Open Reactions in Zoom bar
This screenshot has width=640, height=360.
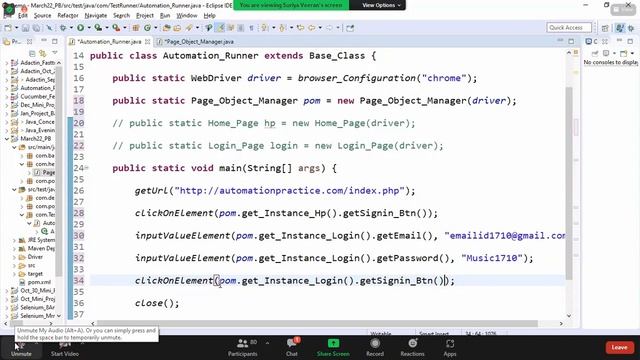[x=412, y=348]
